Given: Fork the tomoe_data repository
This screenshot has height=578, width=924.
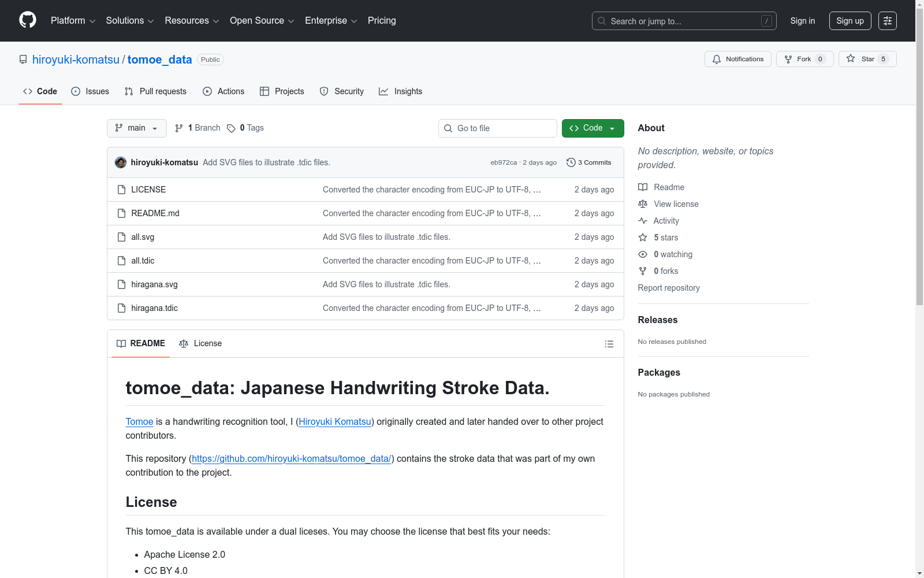Looking at the screenshot, I should pos(805,59).
